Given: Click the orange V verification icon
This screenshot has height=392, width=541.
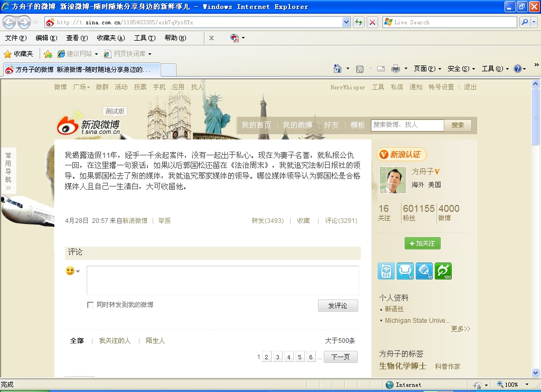Looking at the screenshot, I should pyautogui.click(x=384, y=155).
